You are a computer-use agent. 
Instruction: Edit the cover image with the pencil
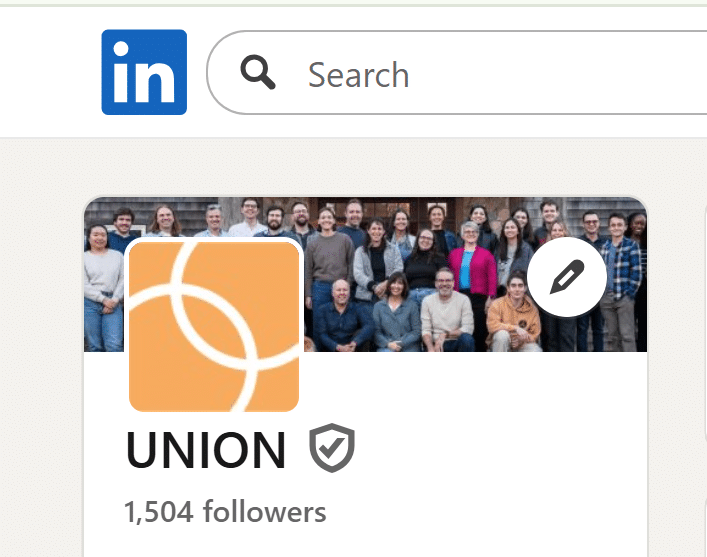click(567, 276)
